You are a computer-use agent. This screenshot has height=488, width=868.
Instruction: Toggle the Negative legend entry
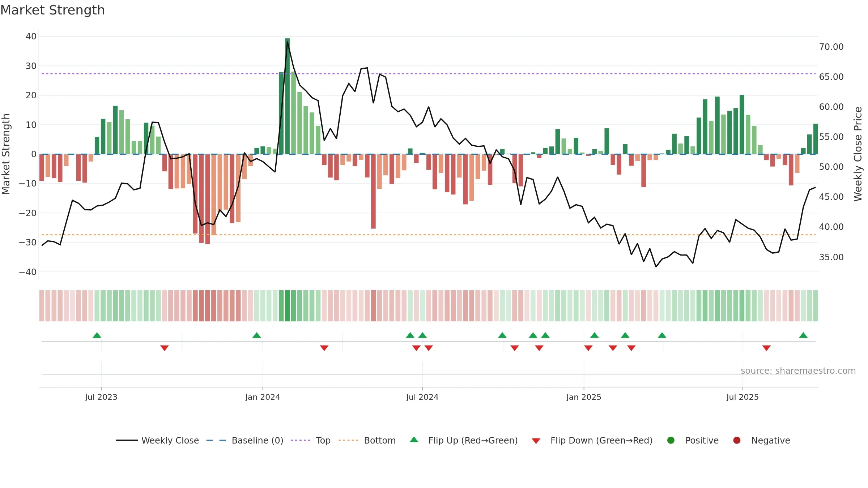pyautogui.click(x=761, y=440)
